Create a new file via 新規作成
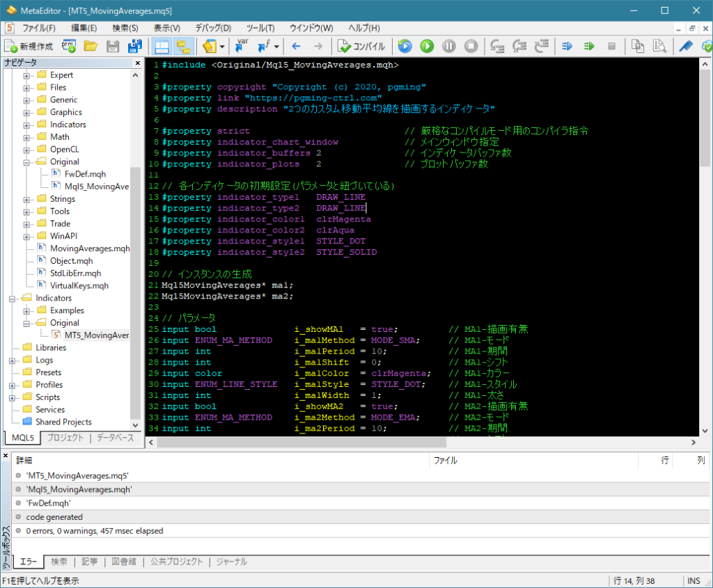713x588 pixels. click(28, 47)
